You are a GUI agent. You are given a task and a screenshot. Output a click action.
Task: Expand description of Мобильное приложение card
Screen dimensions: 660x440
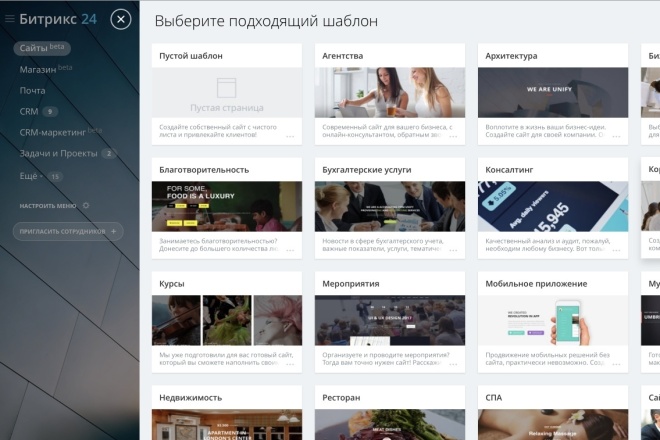coord(616,364)
